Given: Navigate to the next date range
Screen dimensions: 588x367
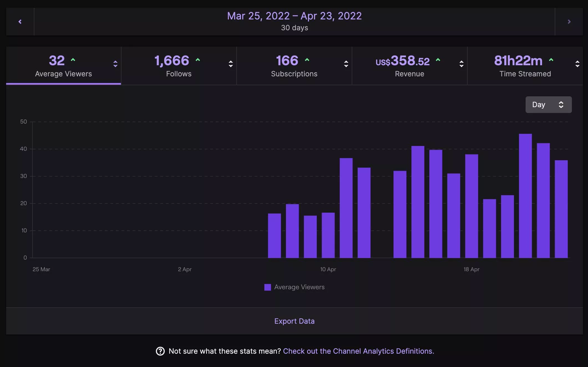Looking at the screenshot, I should [569, 21].
